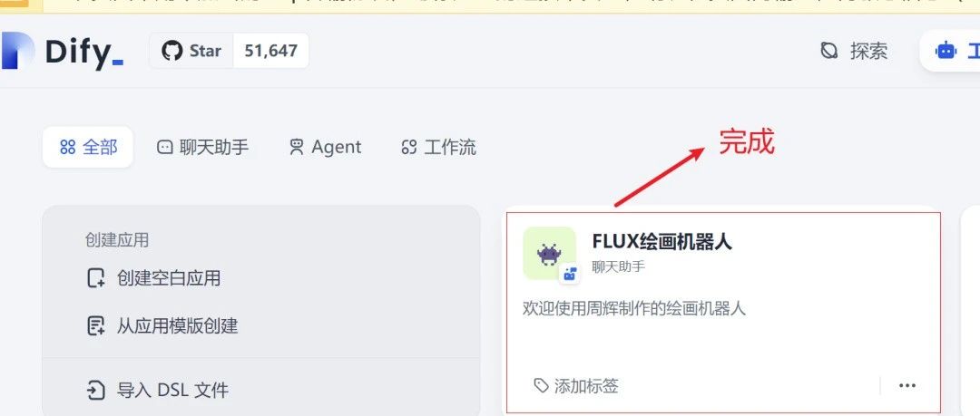Choose 从应用模版创建
Screen dimensions: 980x416
point(162,325)
